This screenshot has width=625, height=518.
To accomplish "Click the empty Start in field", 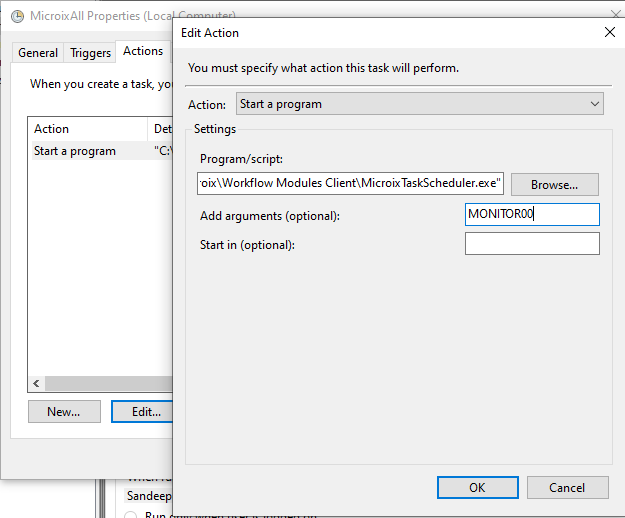I will [x=531, y=244].
